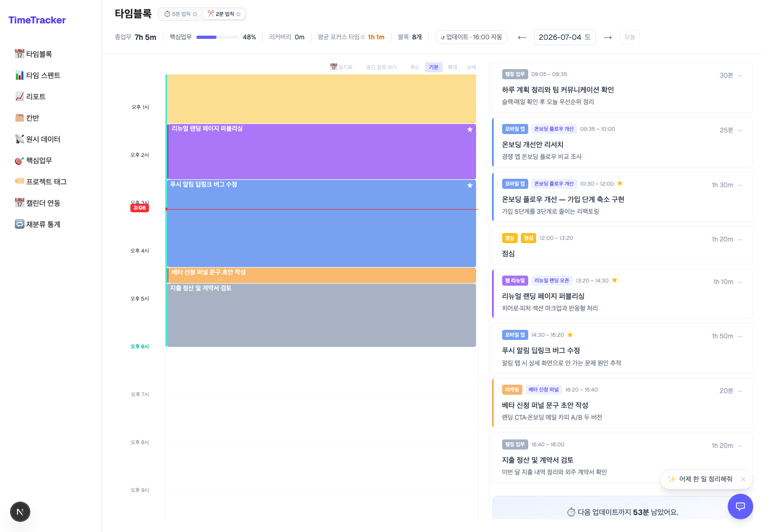Click the 핵심업무 48% progress bar
Viewport: 766px width, 532px height.
pos(218,37)
